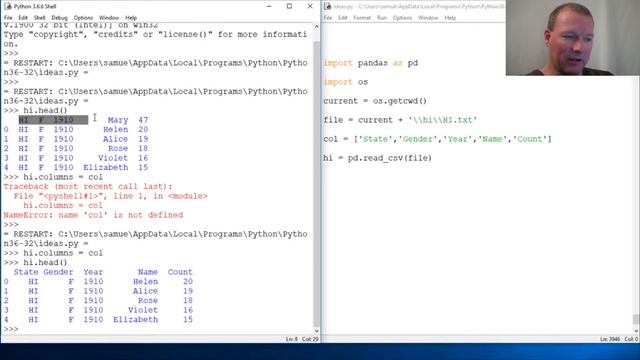Open Shell menu in Python Shell window

40,18
